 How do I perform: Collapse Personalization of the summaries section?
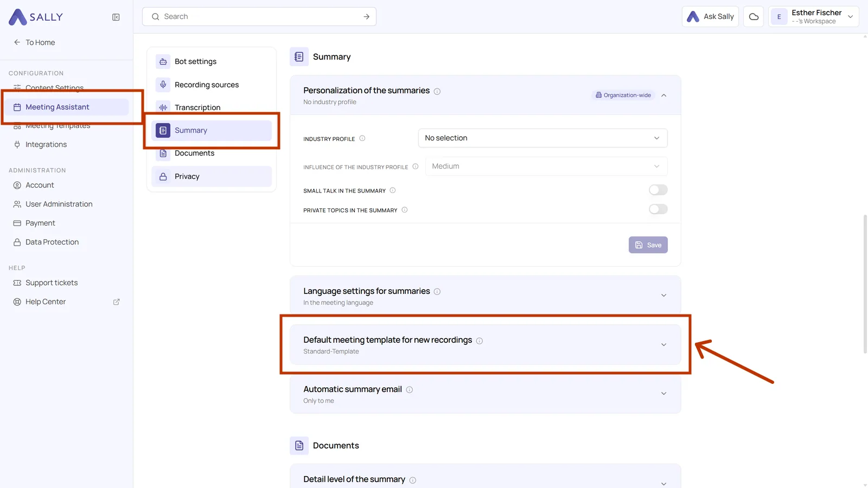click(664, 95)
